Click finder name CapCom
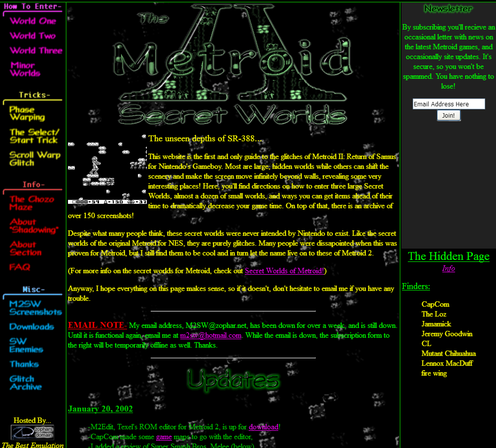This screenshot has height=448, width=496. (435, 304)
